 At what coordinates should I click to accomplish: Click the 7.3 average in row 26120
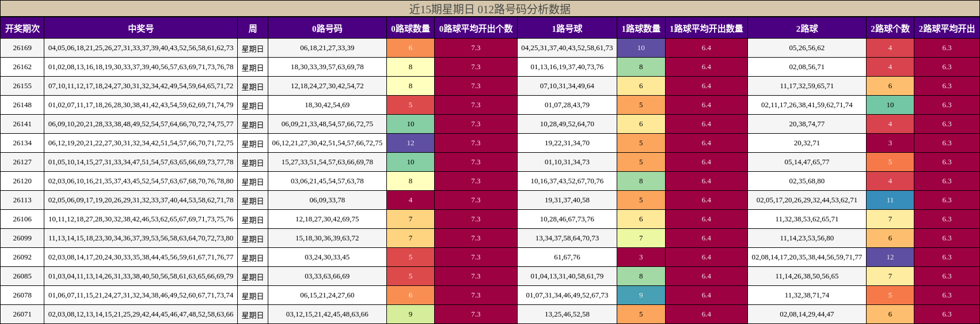pos(476,181)
